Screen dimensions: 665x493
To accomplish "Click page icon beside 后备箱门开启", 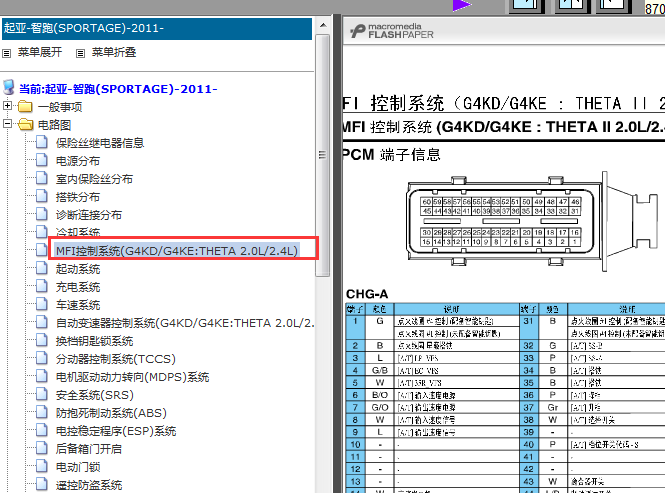I will tap(42, 448).
